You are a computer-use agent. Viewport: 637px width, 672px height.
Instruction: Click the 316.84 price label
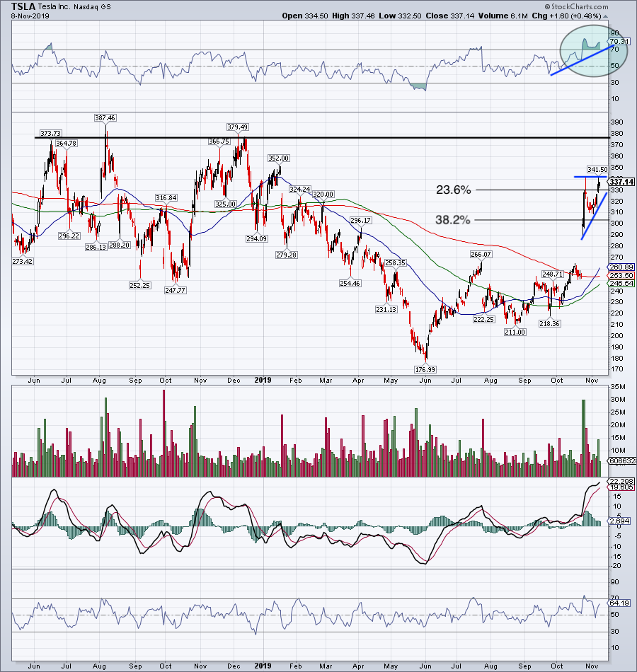pos(166,197)
